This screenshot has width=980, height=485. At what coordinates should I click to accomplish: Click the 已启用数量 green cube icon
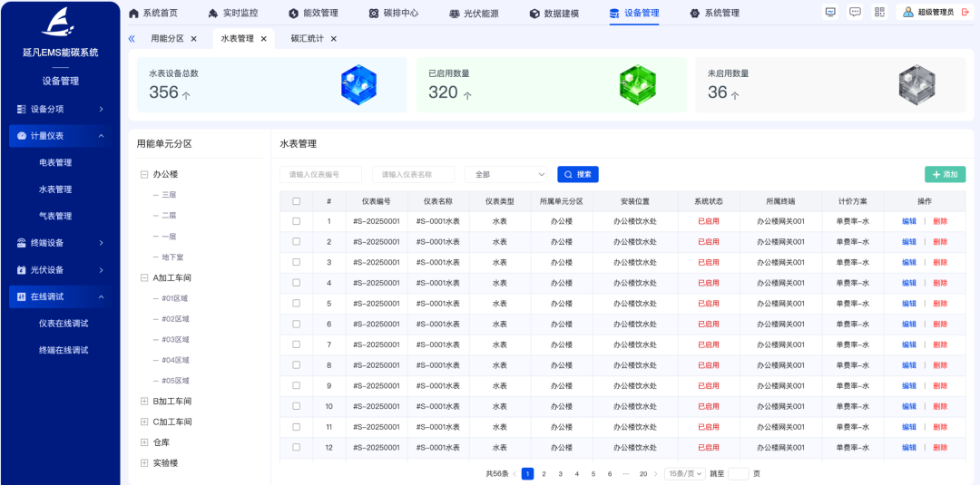click(637, 85)
